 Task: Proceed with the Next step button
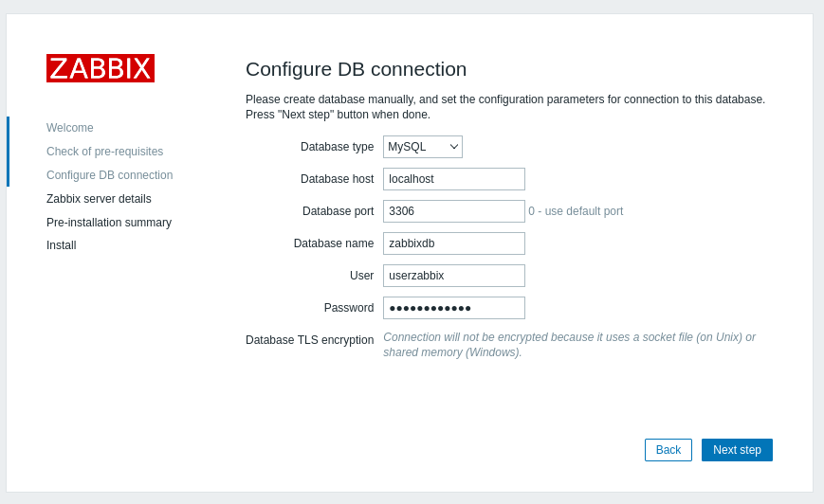coord(737,450)
